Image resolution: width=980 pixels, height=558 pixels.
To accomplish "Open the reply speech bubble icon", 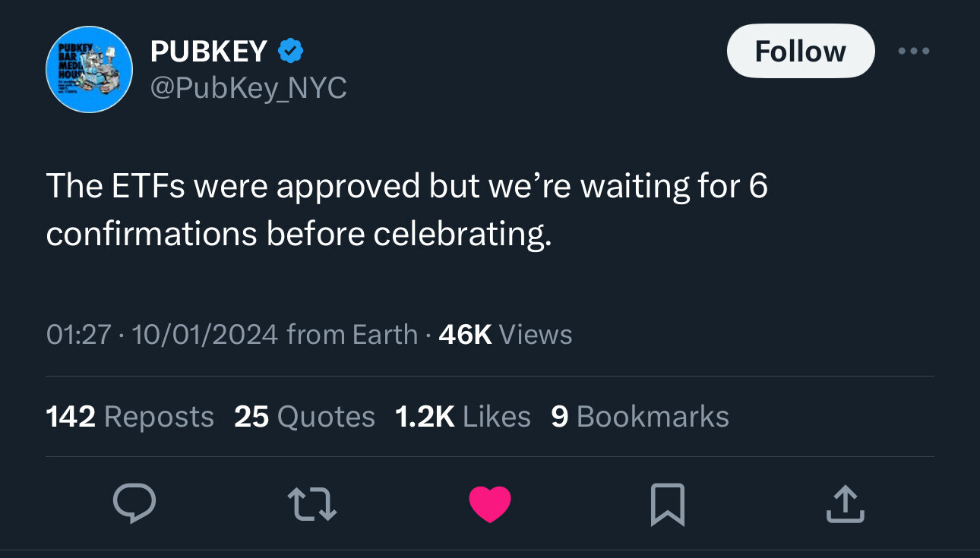I will point(134,504).
